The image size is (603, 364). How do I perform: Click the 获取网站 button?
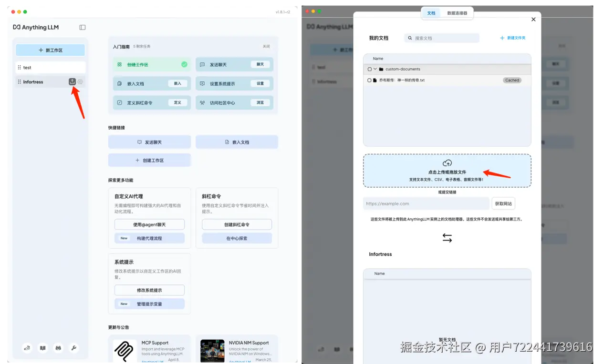(503, 203)
